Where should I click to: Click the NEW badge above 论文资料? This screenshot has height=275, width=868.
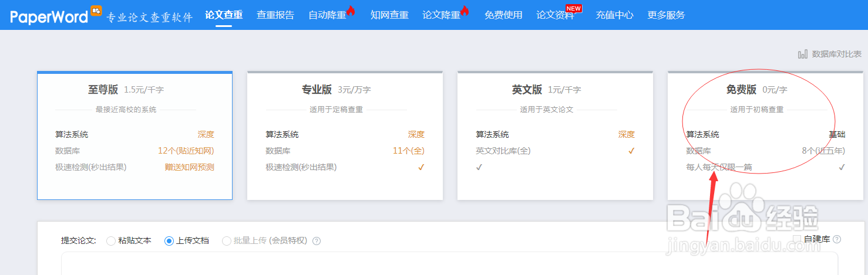point(574,8)
